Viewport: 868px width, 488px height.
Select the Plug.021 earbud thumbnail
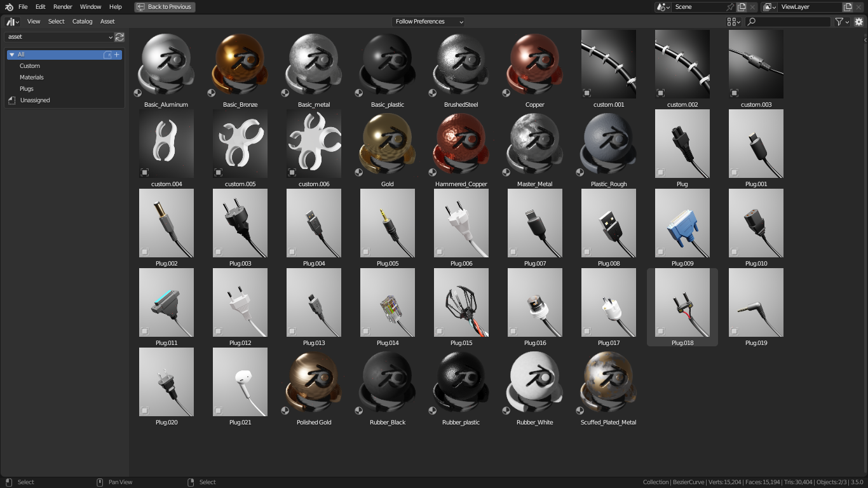(240, 382)
